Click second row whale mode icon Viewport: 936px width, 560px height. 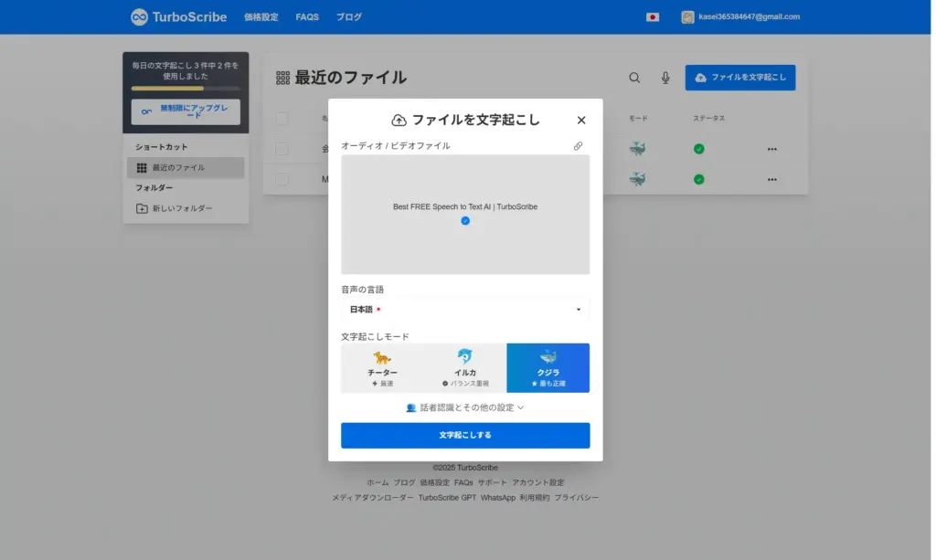(637, 179)
